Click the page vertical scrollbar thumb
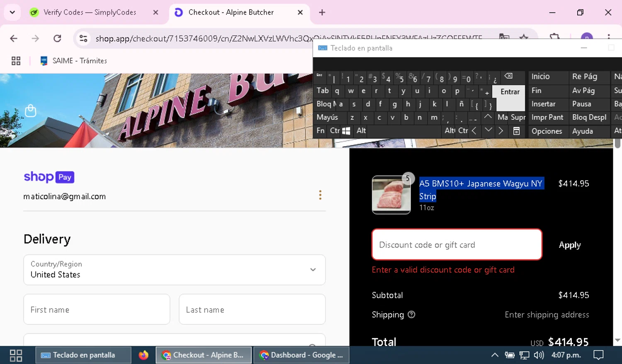 [617, 143]
